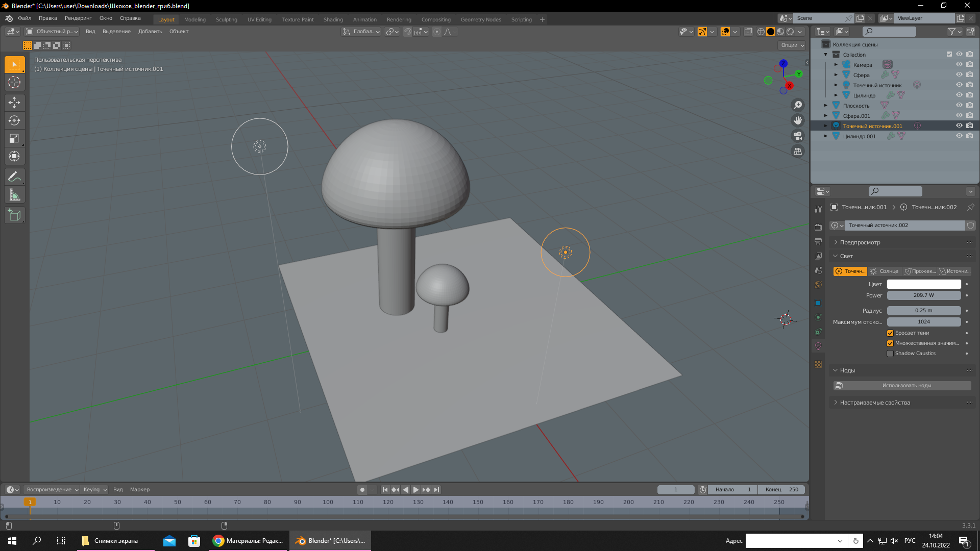980x551 pixels.
Task: Select the Add Cube tool
Action: click(14, 215)
